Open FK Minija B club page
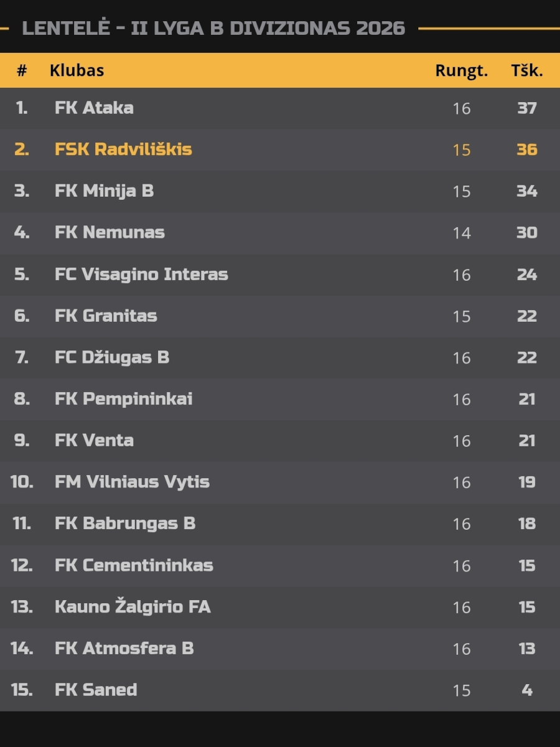Image resolution: width=560 pixels, height=747 pixels. 104,191
